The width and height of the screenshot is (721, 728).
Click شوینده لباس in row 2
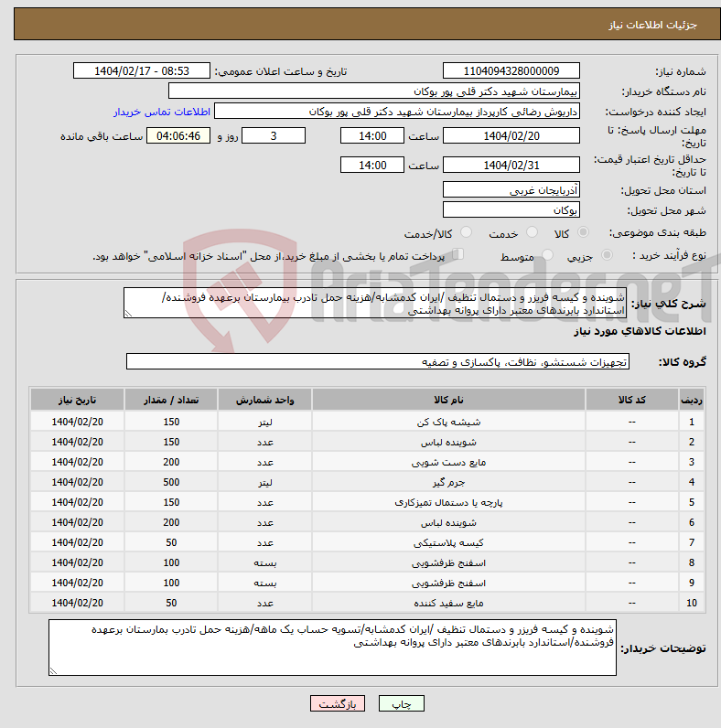click(448, 442)
